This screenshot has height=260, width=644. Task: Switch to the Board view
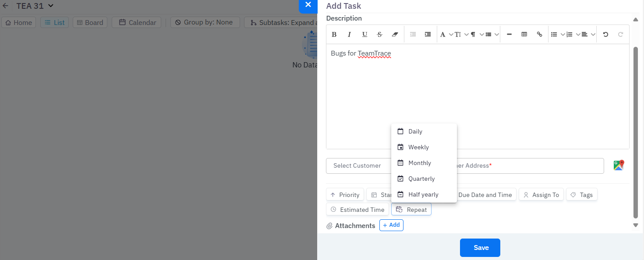click(90, 22)
